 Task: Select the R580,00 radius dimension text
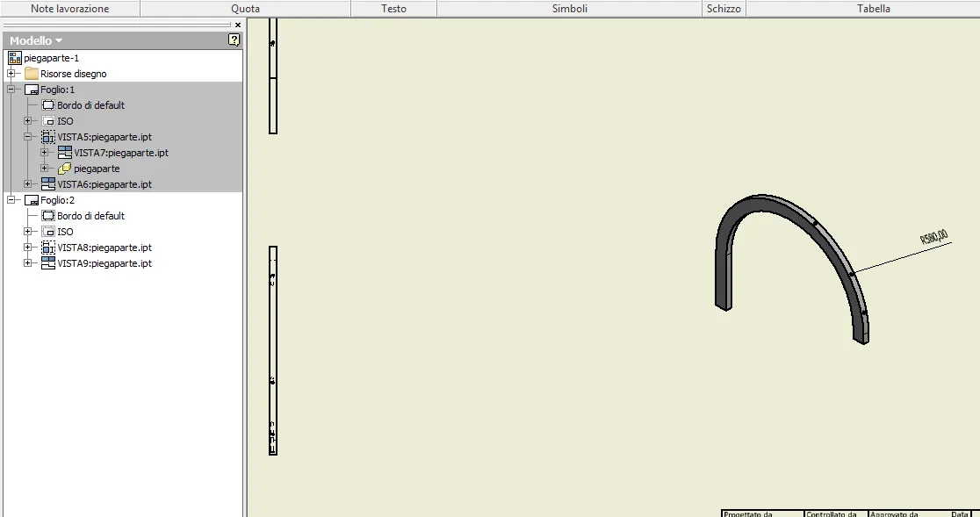point(934,237)
